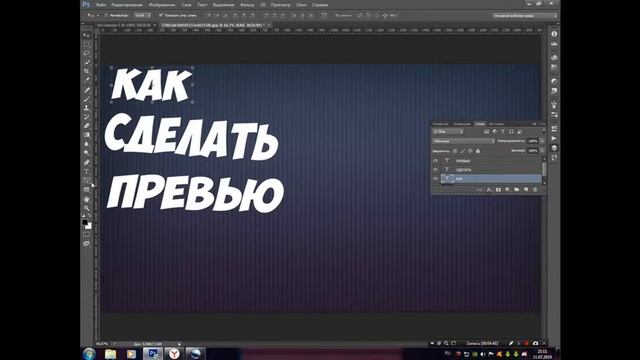This screenshot has width=640, height=360.
Task: Hide the ПРЕВЬЮ text layer
Action: [435, 161]
